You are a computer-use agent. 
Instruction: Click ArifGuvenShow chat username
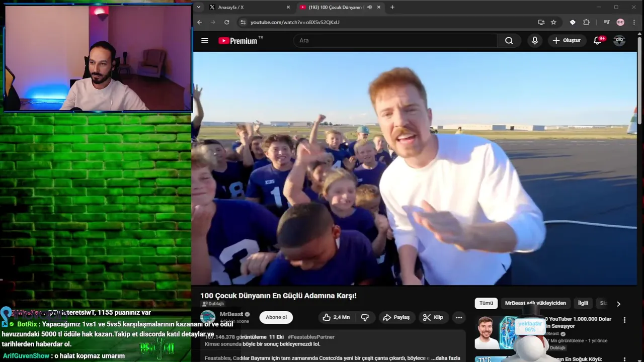(26, 356)
